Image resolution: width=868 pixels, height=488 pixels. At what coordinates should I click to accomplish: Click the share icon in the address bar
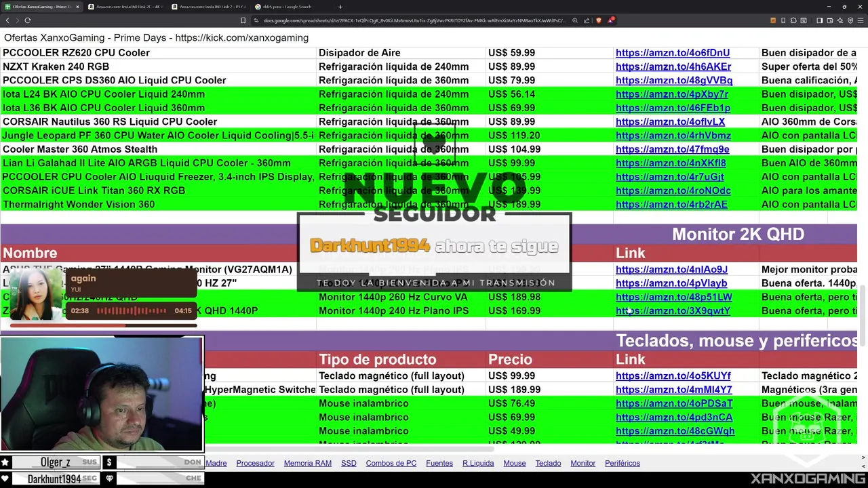coord(587,20)
